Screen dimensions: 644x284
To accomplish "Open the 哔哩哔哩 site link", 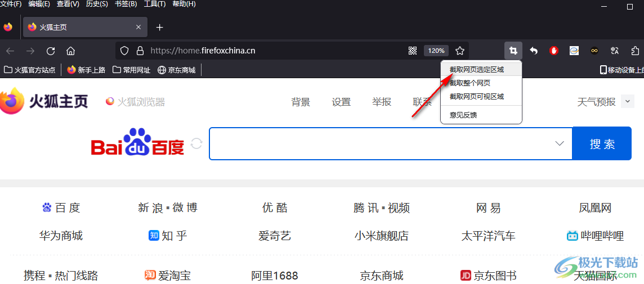I will (x=595, y=236).
